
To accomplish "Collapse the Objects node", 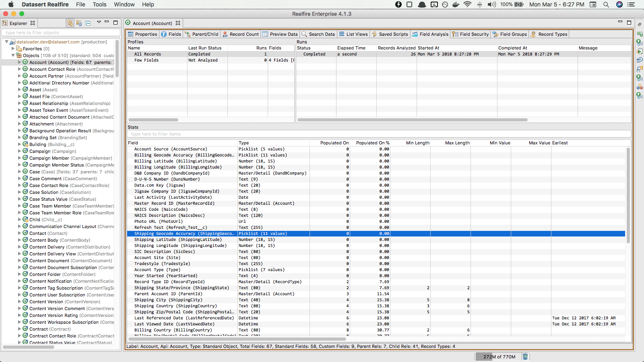I will click(13, 56).
